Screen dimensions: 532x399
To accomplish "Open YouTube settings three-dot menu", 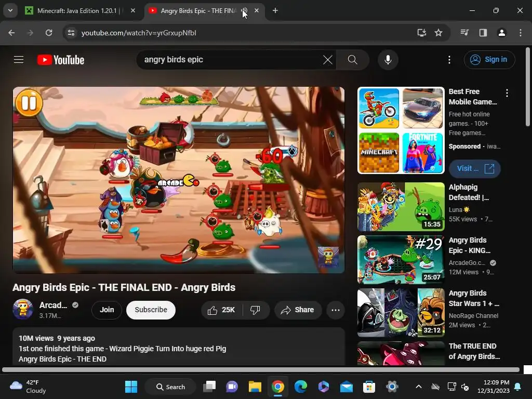I will tap(449, 60).
